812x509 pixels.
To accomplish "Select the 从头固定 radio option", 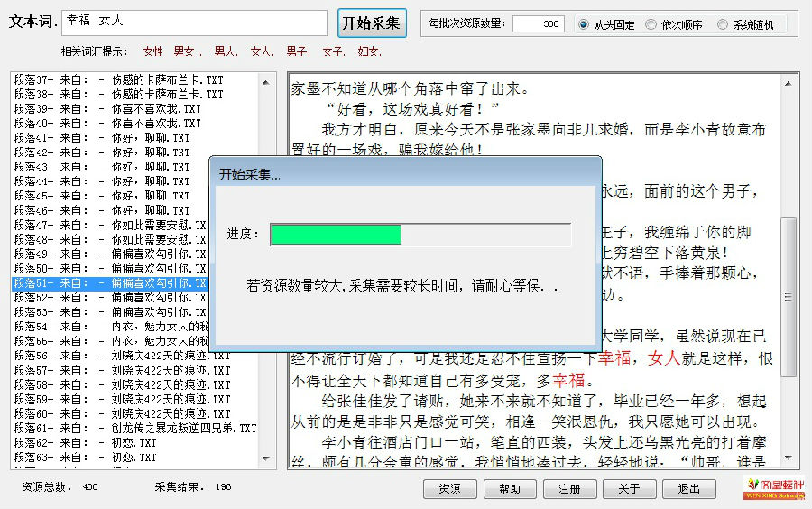I will (584, 24).
